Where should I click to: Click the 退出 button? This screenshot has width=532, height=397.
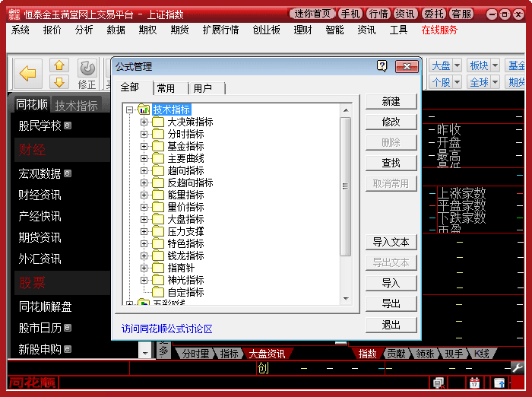point(391,326)
